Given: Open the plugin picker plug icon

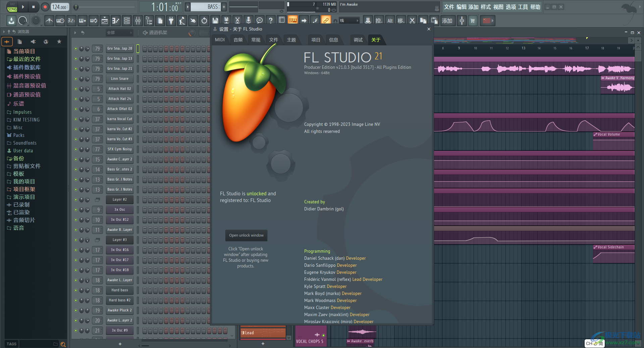Looking at the screenshot, I should click(x=171, y=21).
